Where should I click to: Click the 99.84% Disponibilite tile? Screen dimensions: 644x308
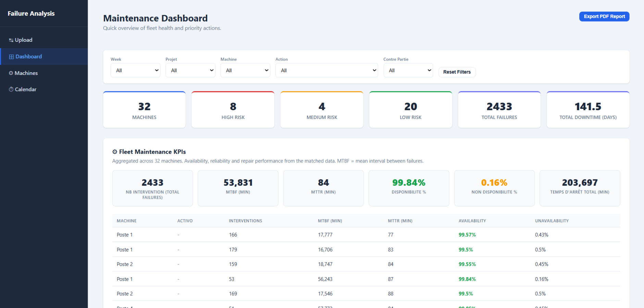pyautogui.click(x=409, y=188)
